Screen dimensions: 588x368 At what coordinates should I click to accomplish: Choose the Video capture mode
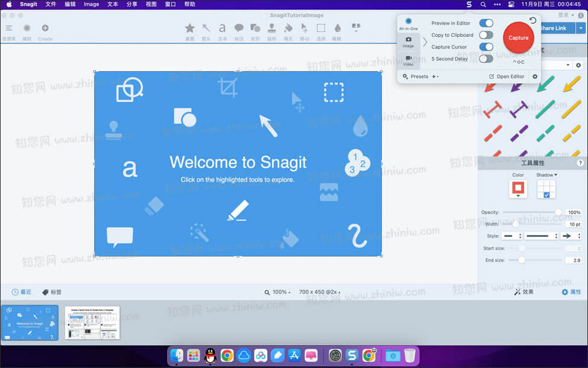pos(408,60)
